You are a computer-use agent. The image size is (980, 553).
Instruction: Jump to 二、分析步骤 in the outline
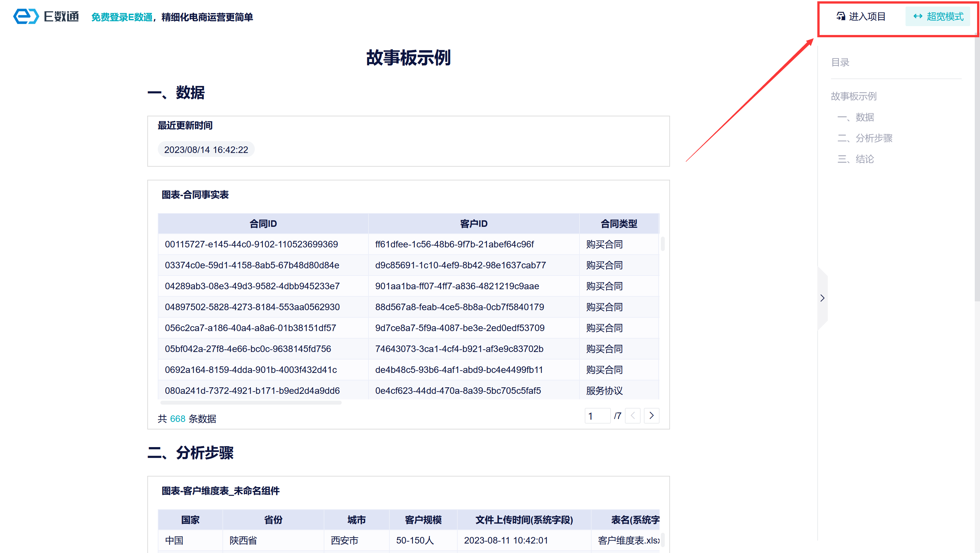pyautogui.click(x=865, y=138)
